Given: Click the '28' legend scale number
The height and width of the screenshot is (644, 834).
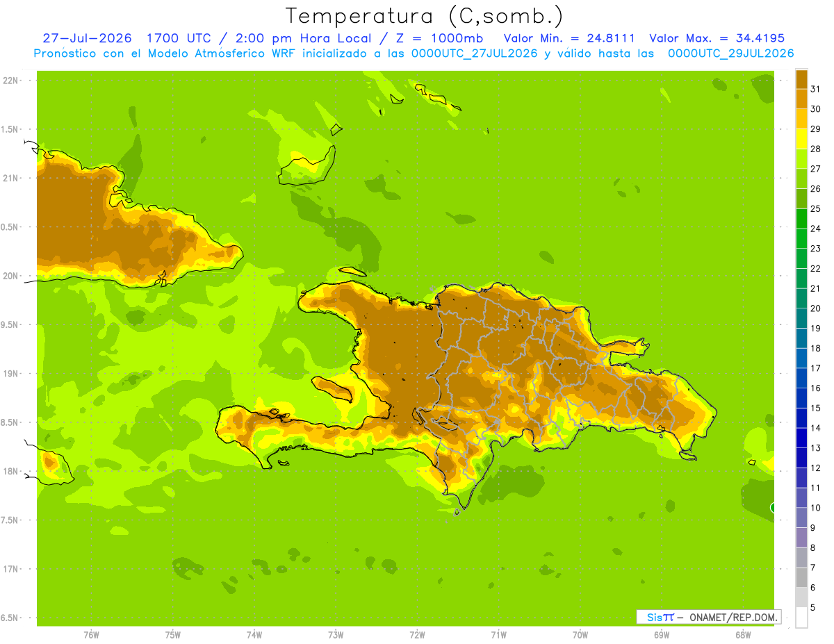Looking at the screenshot, I should click(x=815, y=149).
